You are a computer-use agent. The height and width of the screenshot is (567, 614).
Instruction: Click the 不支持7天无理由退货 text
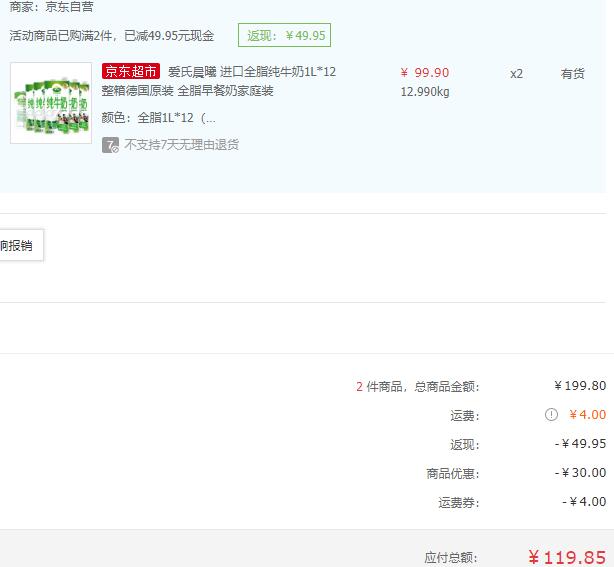tap(181, 145)
